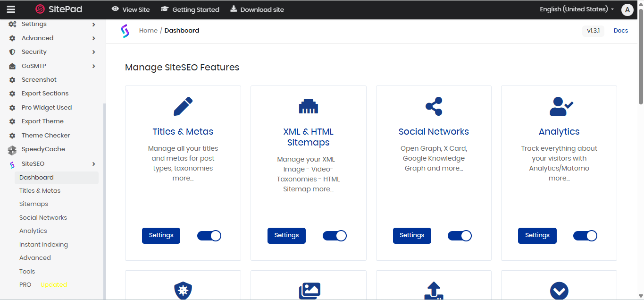Disable the Titles & Metas toggle
Viewport: 644px width, 300px height.
click(x=209, y=236)
